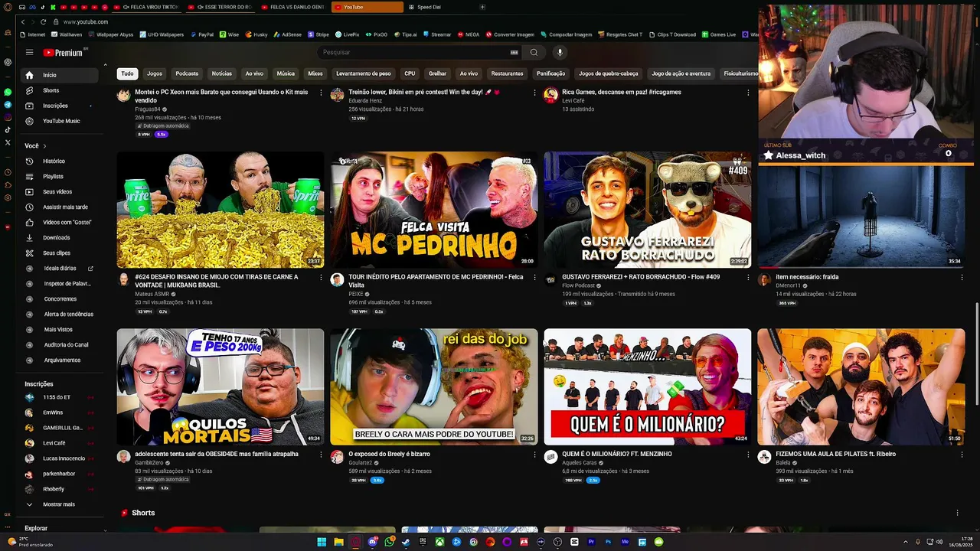Expand Mostrar mais under Inscrições
The height and width of the screenshot is (551, 980).
point(58,504)
